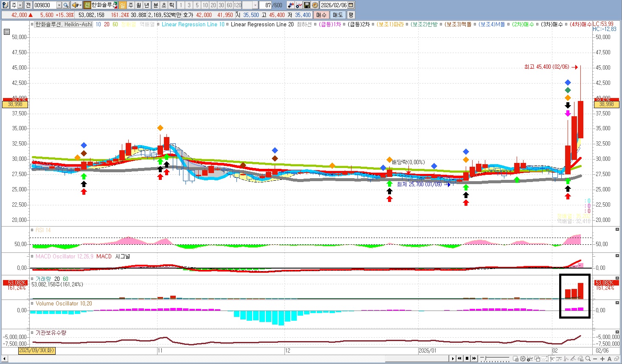Click the plus zoom-in icon at bottom

[602, 359]
